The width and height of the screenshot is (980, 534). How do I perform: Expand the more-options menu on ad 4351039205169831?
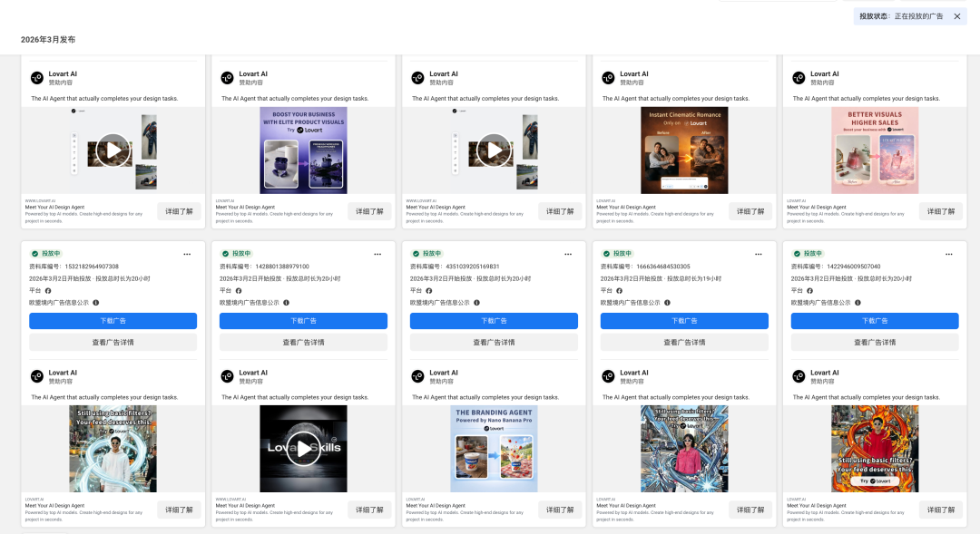(x=568, y=254)
